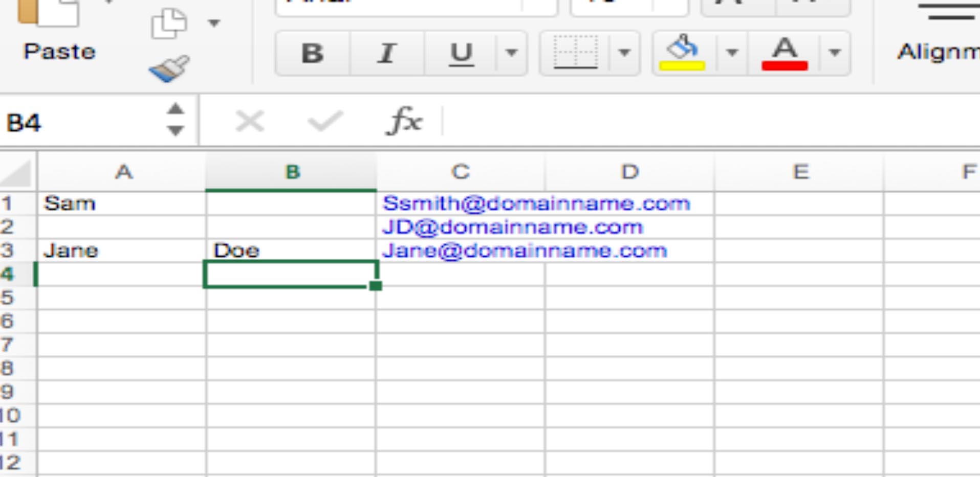Image resolution: width=980 pixels, height=477 pixels.
Task: Open the Font Color dropdown arrow
Action: pos(835,53)
